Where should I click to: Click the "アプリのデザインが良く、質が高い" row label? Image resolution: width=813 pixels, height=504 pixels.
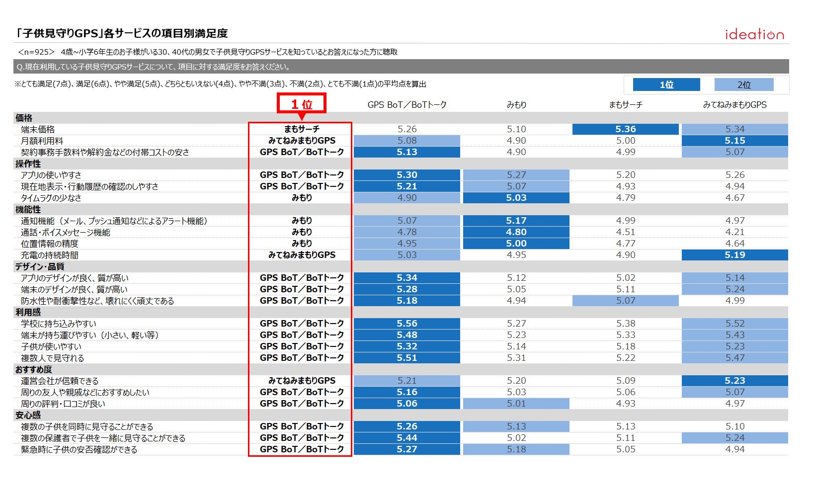pos(75,278)
